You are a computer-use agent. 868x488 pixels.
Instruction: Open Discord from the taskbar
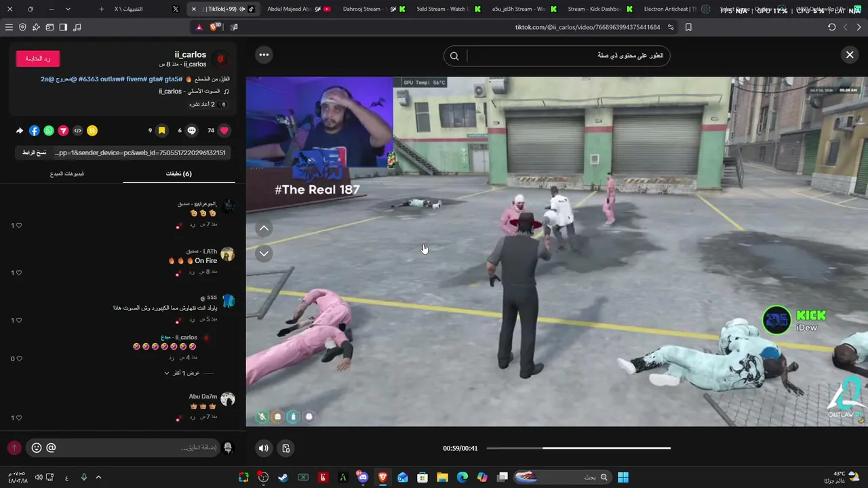tap(363, 477)
